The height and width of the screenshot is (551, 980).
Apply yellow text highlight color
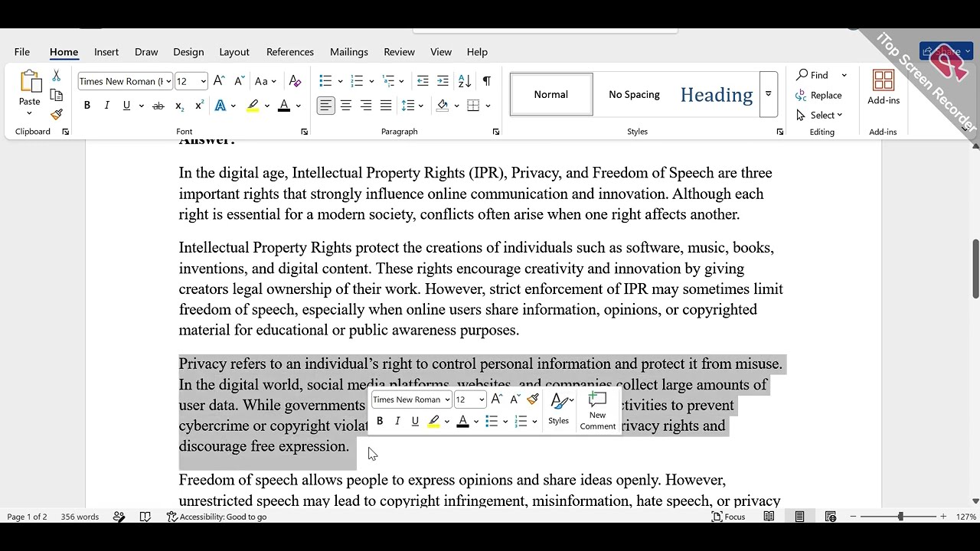click(253, 106)
